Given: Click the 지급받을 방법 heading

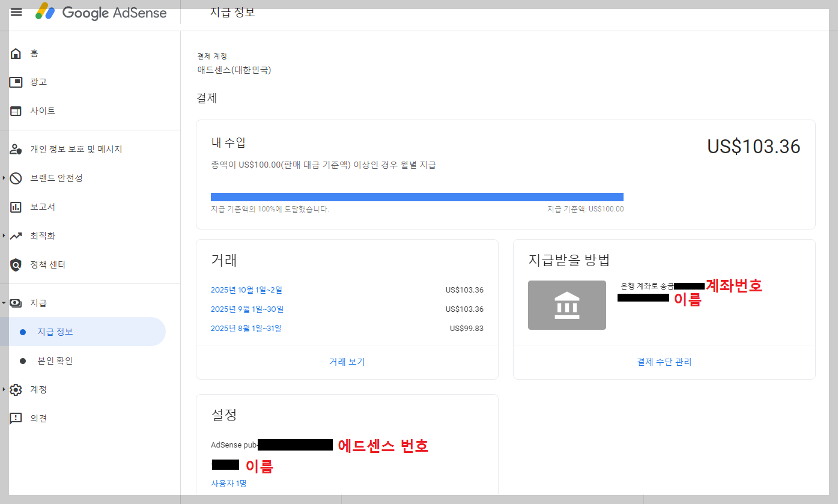Looking at the screenshot, I should [569, 261].
